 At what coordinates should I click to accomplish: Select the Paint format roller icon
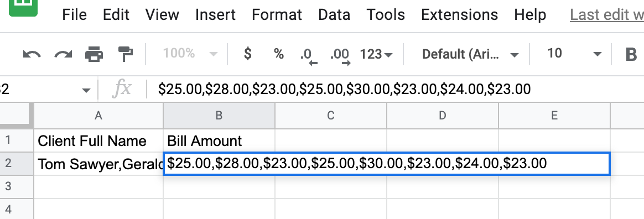126,54
